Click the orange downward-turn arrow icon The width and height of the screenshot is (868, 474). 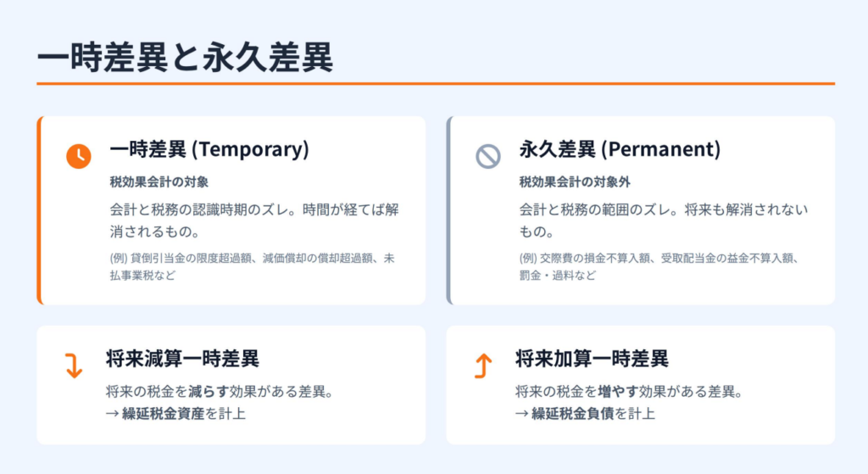pos(74,365)
